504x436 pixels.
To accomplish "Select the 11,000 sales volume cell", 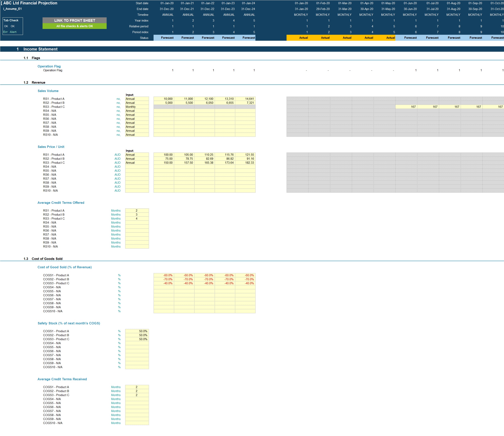I will pos(184,99).
